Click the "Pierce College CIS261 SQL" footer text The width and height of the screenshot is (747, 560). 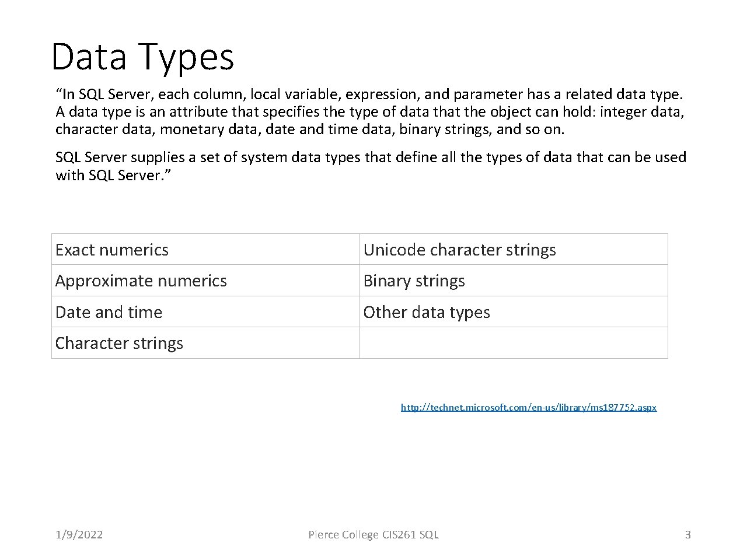[x=373, y=534]
